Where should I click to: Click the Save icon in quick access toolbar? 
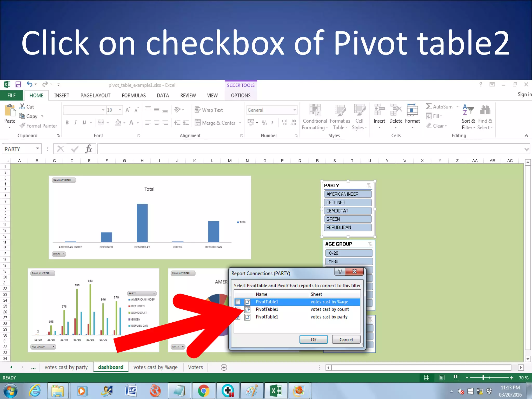point(18,84)
